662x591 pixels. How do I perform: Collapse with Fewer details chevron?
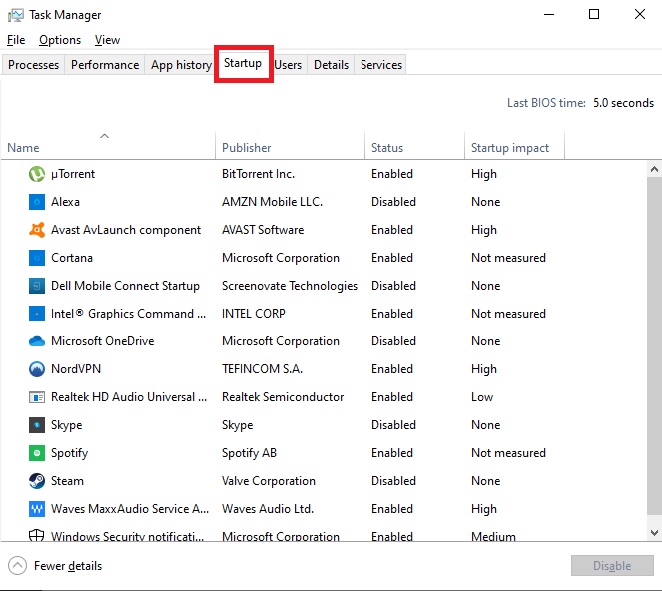pyautogui.click(x=17, y=566)
